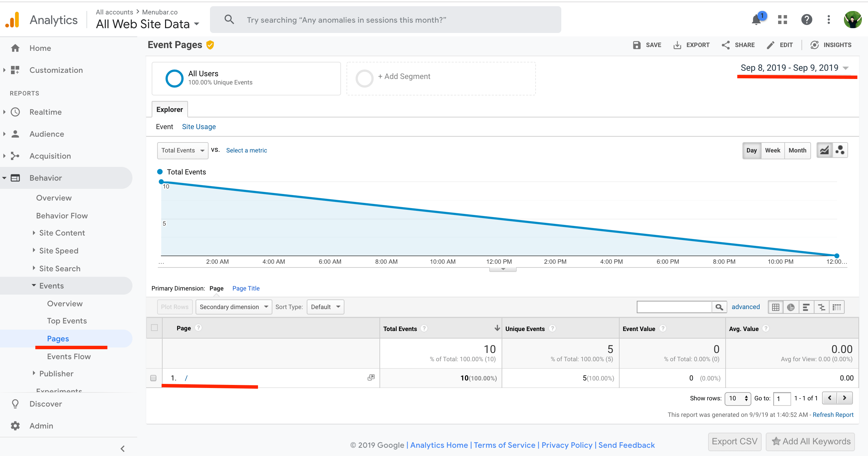Click the help question mark icon
Viewport: 868px width, 456px height.
click(x=807, y=20)
